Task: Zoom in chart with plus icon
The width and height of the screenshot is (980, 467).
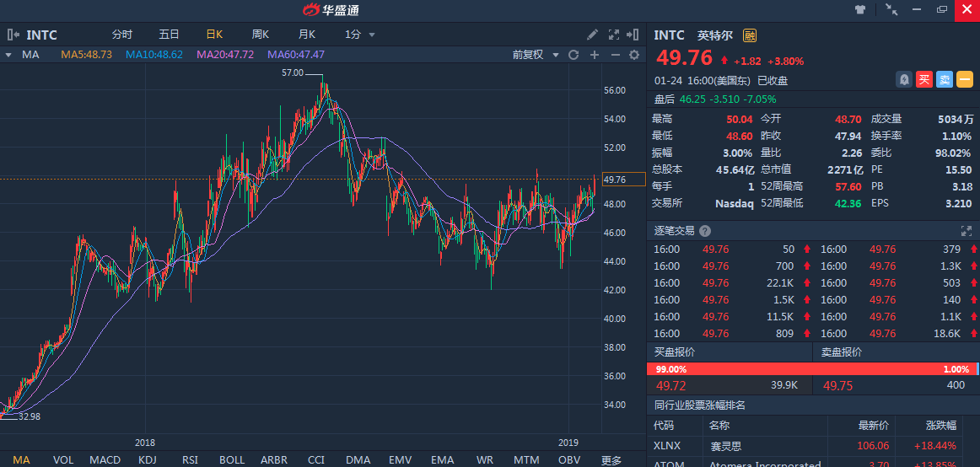Action: click(x=594, y=55)
